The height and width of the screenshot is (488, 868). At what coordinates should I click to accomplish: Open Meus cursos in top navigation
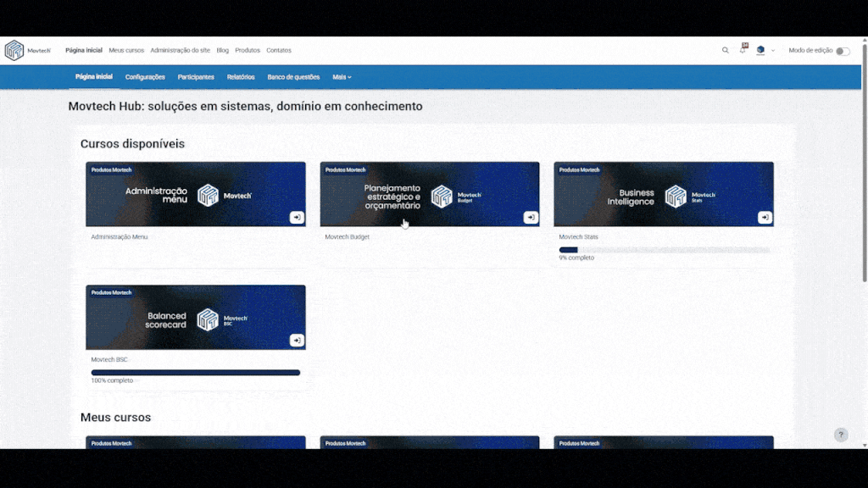pyautogui.click(x=126, y=51)
